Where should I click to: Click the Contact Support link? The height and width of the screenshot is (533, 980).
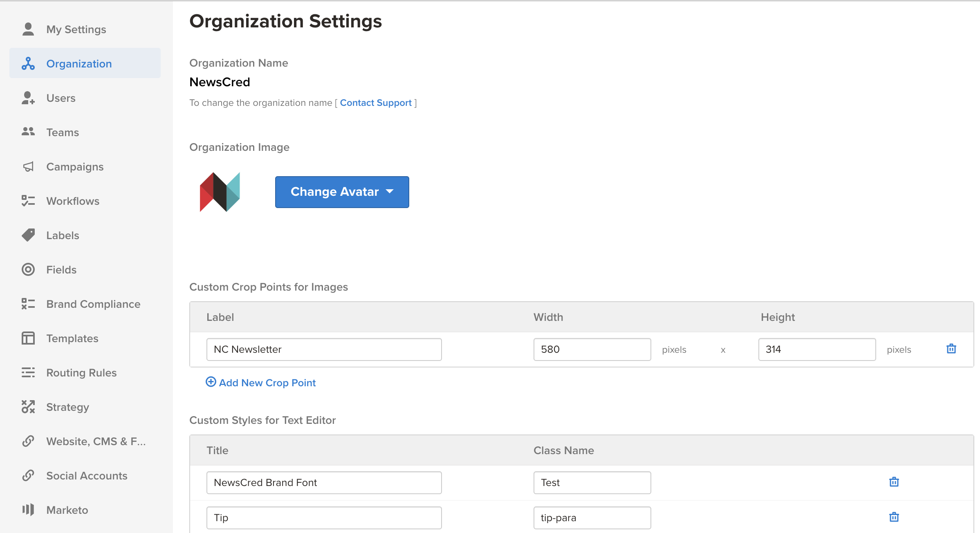point(376,103)
